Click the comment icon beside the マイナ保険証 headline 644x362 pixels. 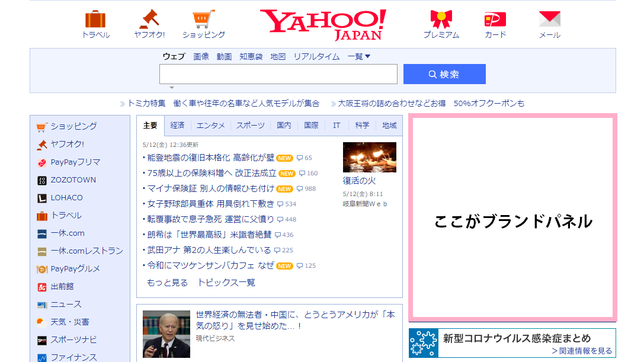coord(300,189)
